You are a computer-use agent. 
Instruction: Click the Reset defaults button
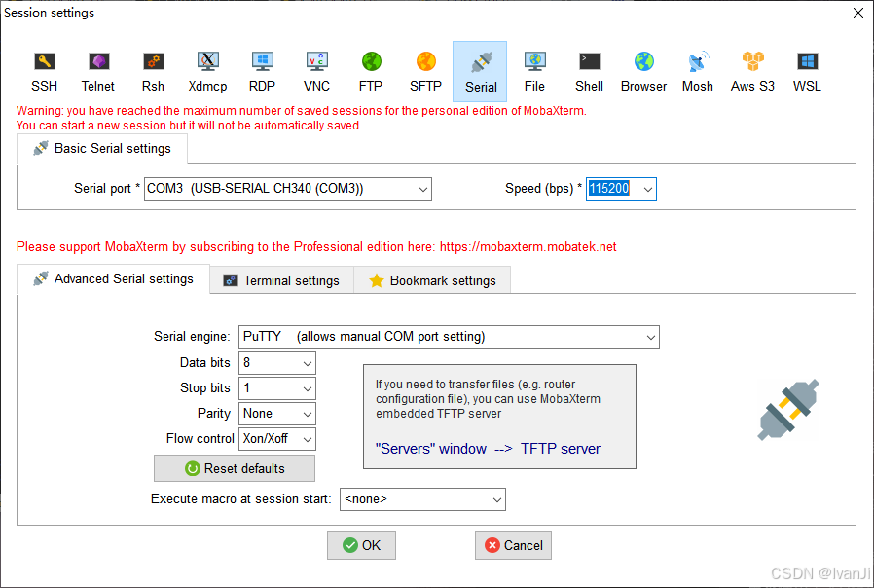[235, 468]
